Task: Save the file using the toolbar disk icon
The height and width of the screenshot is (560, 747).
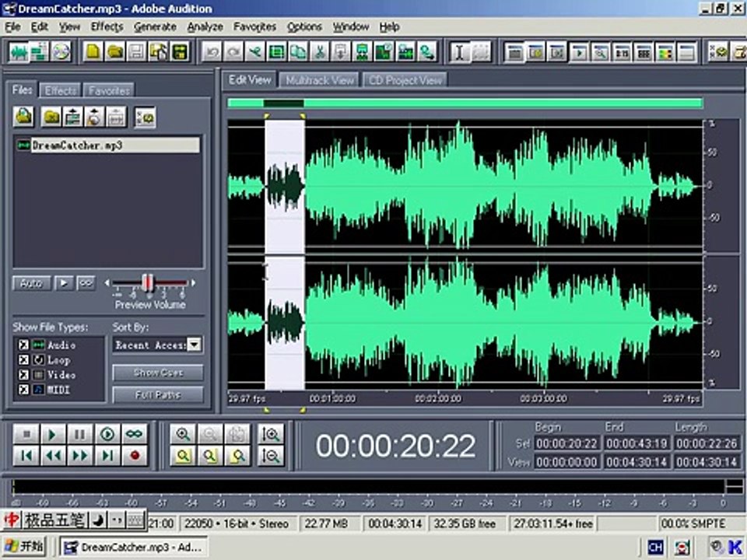Action: [x=137, y=51]
